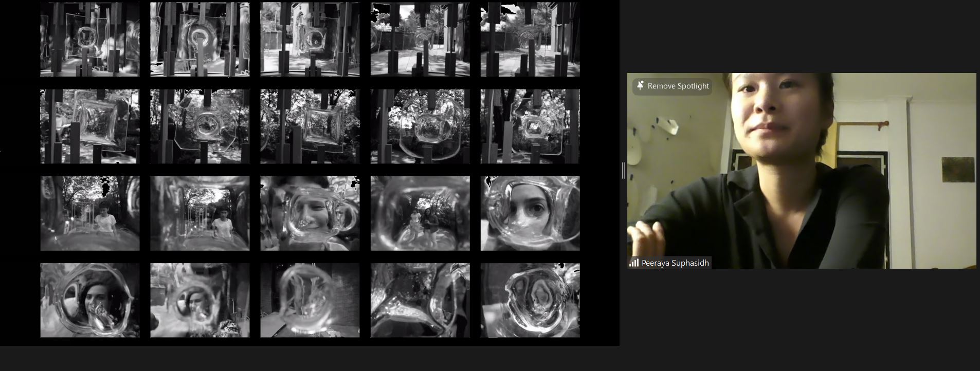
Task: Open middle photo in the second row
Action: coord(310,126)
